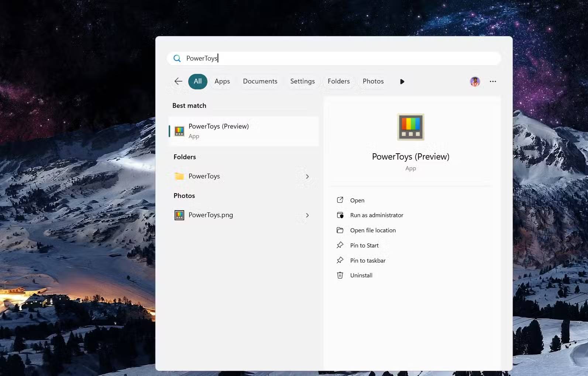Show more filter categories arrow
The height and width of the screenshot is (376, 588).
[402, 82]
